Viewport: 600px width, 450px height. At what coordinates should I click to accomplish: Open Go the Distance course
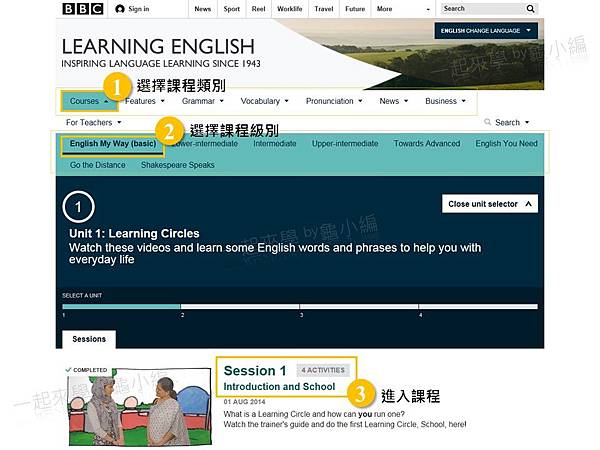click(98, 165)
